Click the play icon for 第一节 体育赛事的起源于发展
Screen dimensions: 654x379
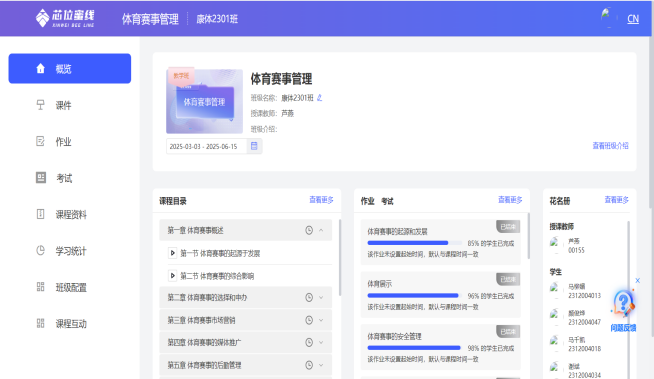172,253
